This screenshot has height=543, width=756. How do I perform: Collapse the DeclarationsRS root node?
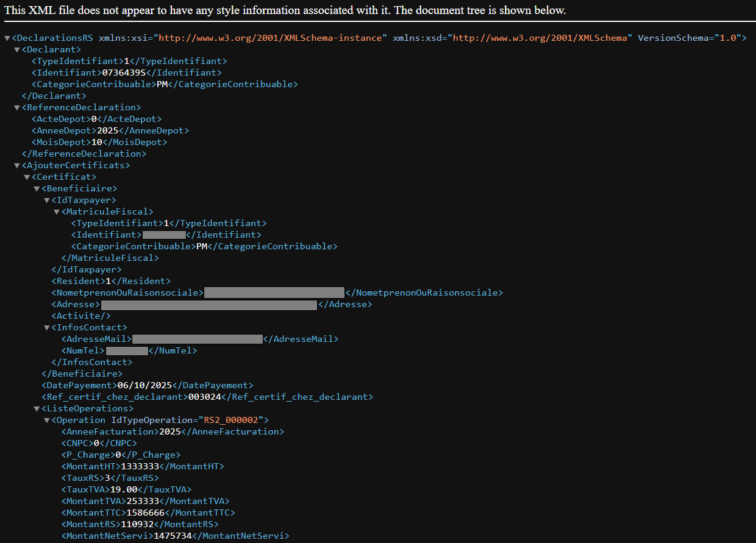(7, 38)
